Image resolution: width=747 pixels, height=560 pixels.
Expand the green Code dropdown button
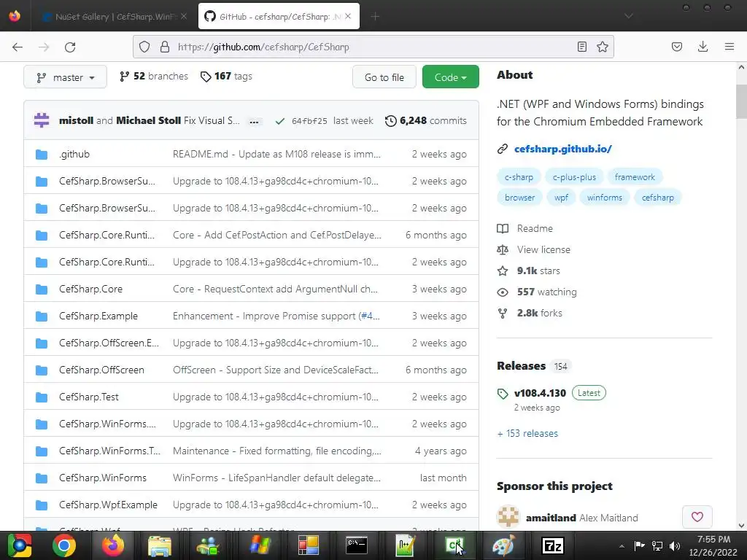point(450,77)
